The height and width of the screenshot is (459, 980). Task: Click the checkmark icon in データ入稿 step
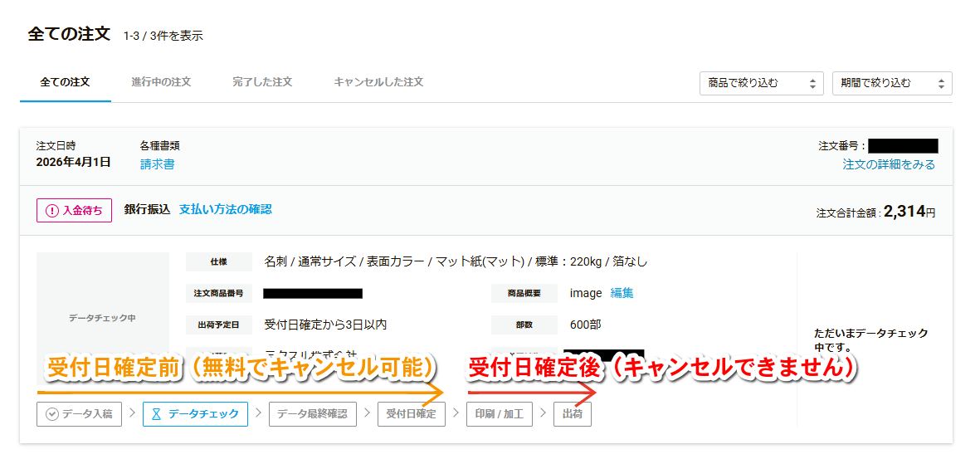(x=52, y=413)
